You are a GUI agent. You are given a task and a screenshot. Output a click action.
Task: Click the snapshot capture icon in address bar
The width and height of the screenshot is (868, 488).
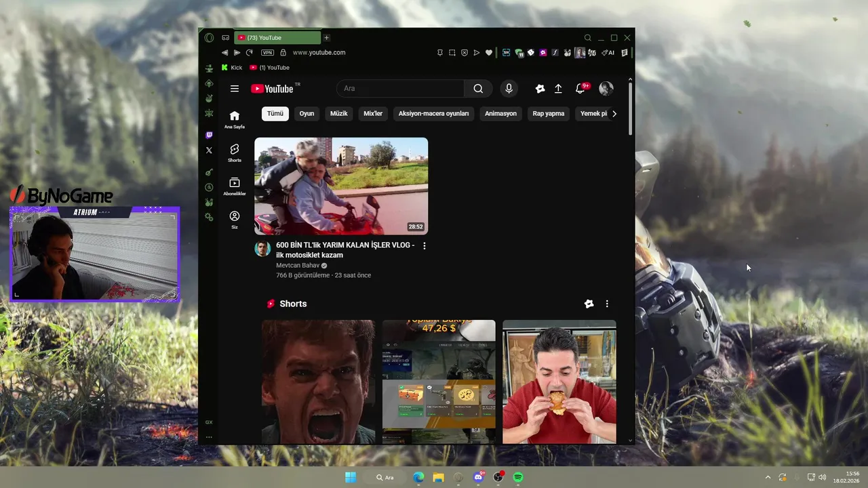click(452, 52)
